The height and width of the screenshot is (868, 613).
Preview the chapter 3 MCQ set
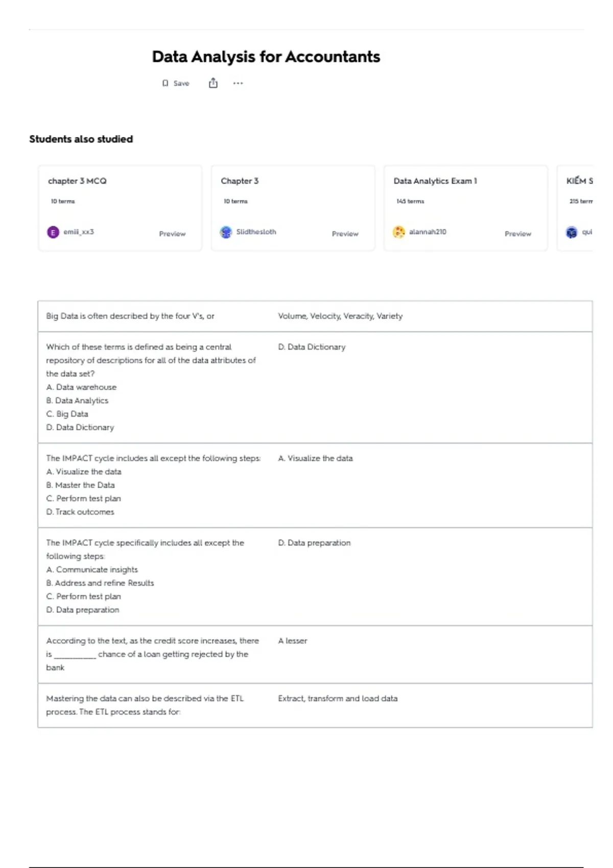point(172,234)
